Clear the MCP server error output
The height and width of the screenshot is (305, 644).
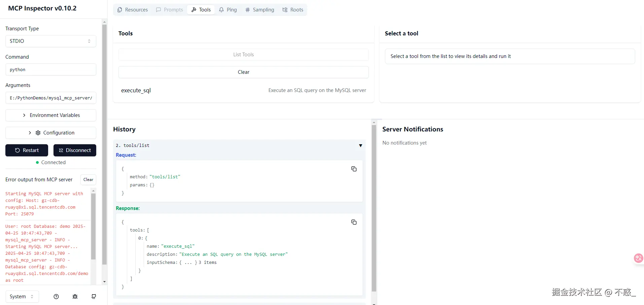click(88, 180)
